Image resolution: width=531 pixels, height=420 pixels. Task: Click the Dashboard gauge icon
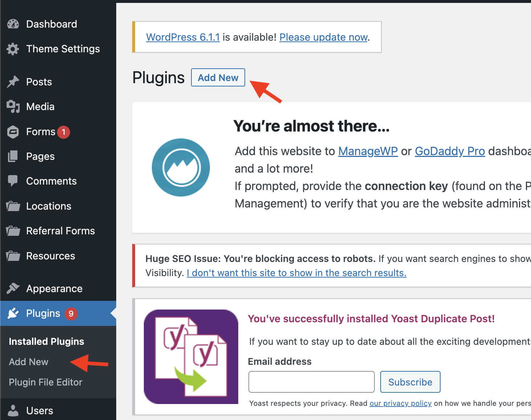13,24
